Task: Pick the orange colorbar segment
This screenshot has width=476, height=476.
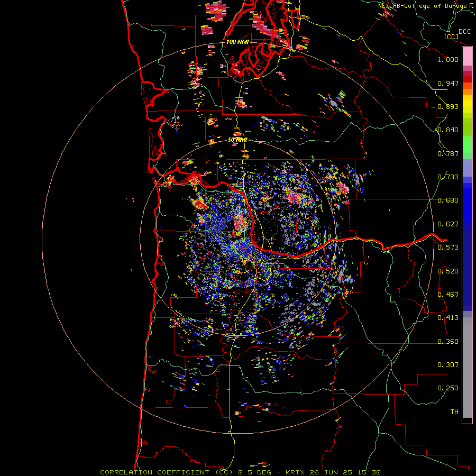Action: coord(467,91)
